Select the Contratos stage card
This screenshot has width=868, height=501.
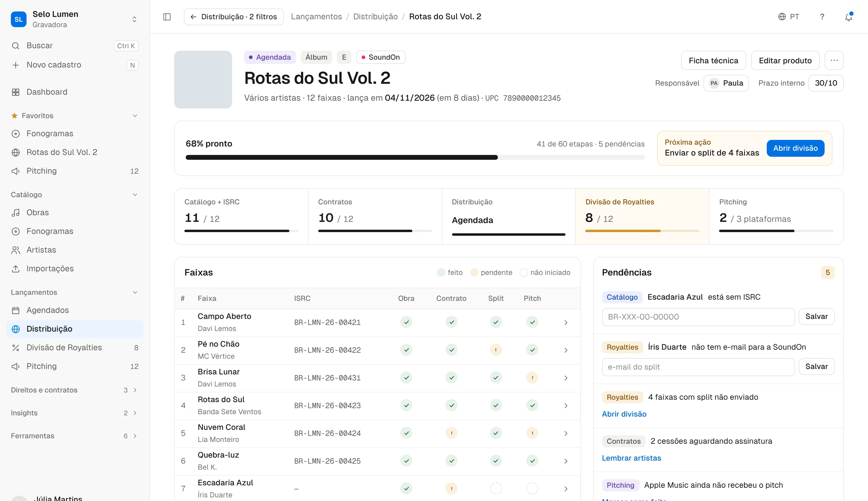click(x=375, y=216)
